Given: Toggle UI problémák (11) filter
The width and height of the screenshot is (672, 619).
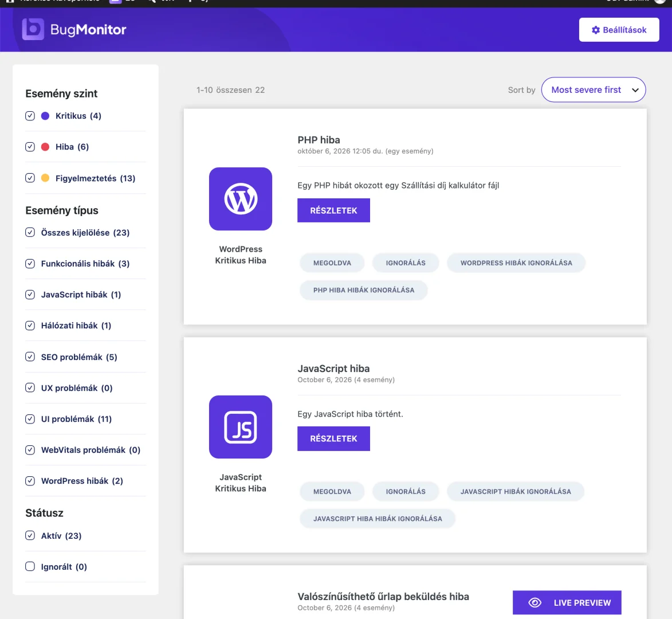Looking at the screenshot, I should click(x=30, y=419).
